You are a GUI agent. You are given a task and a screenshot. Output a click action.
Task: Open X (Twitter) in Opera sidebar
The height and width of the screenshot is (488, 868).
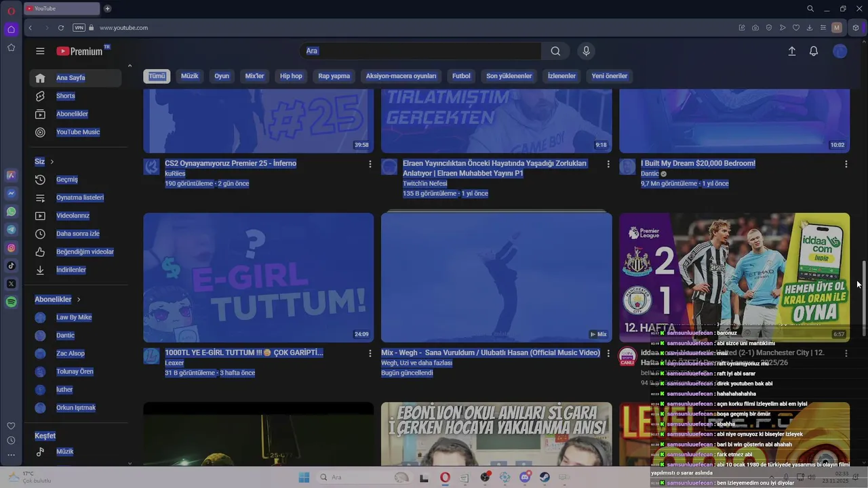pyautogui.click(x=11, y=284)
